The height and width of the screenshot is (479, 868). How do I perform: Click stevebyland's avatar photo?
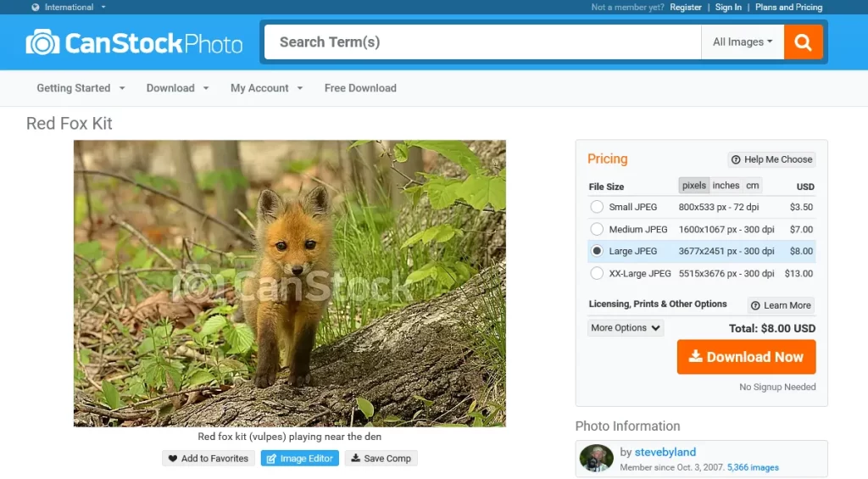click(596, 458)
